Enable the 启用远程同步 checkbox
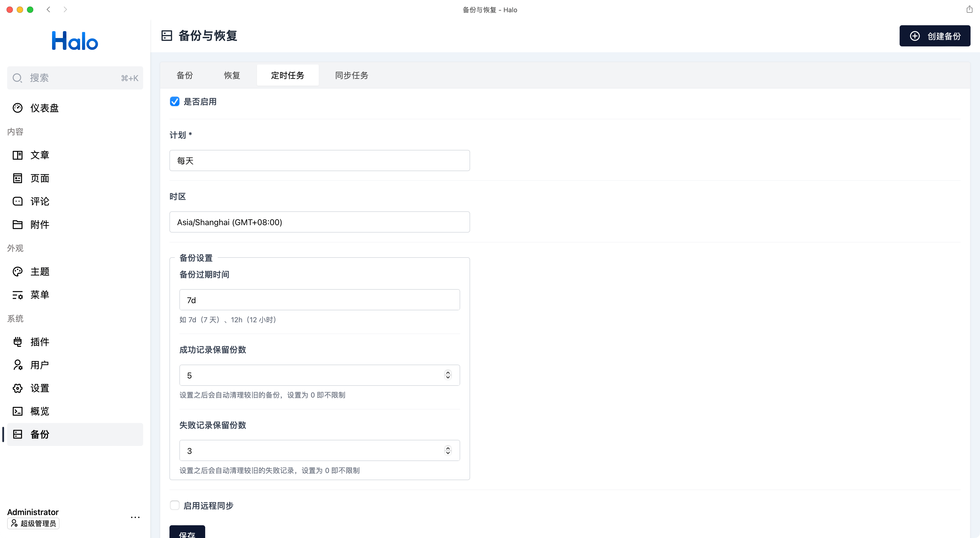This screenshot has width=980, height=538. 175,505
